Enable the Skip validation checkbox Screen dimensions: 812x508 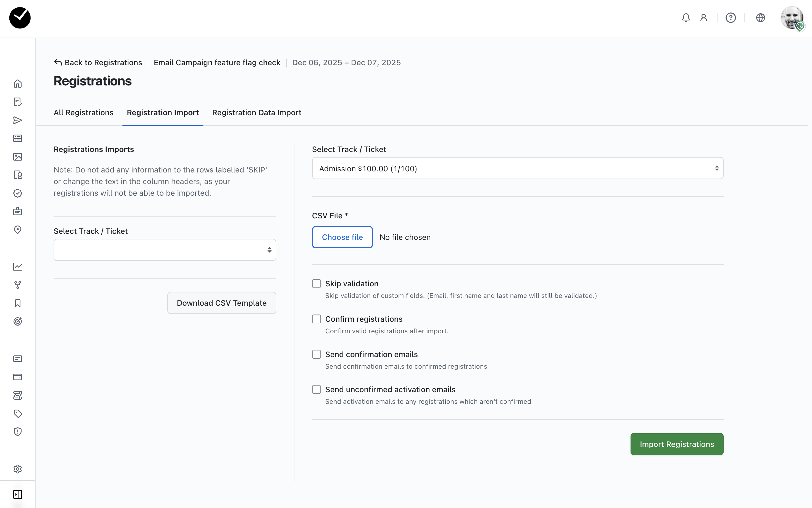316,284
